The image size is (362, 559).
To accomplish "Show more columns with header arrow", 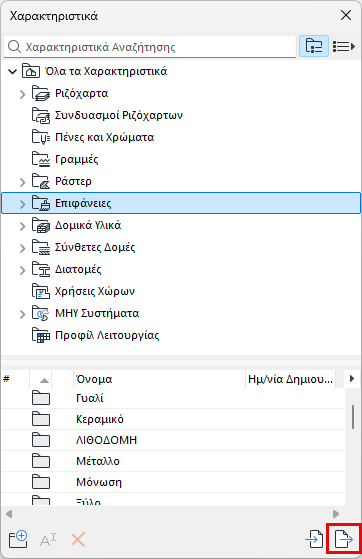I will click(x=352, y=378).
